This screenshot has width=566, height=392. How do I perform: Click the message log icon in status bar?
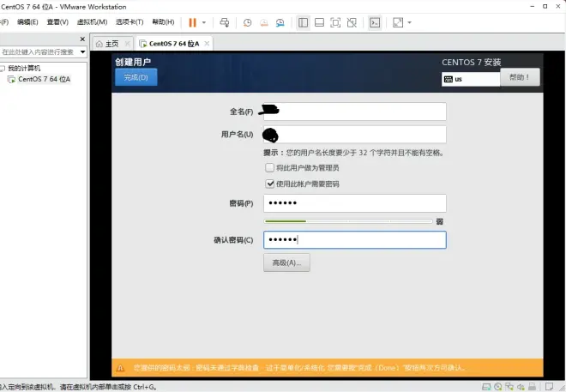(x=549, y=387)
